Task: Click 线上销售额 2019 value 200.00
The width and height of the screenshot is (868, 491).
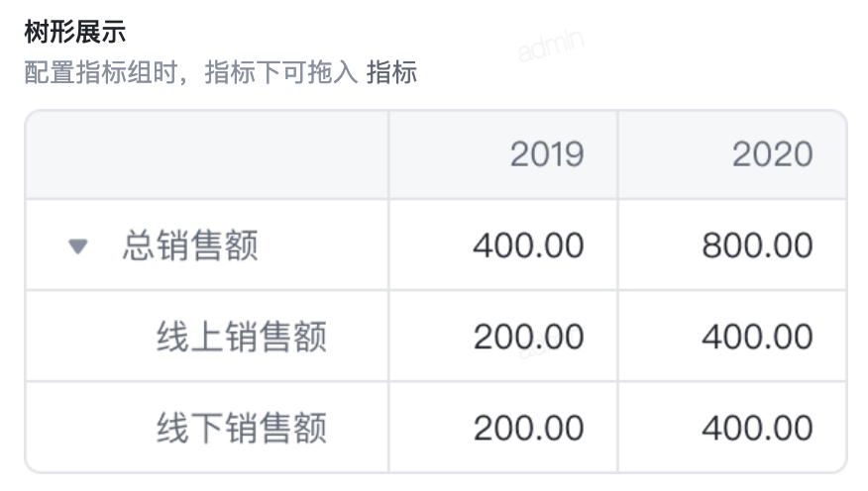Action: pos(528,337)
